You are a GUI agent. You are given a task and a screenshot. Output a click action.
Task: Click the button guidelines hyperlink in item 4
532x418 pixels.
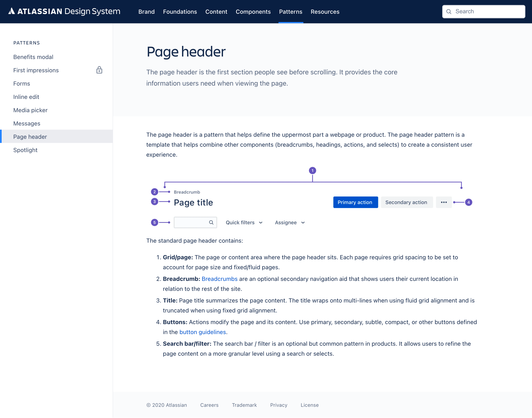pos(203,332)
